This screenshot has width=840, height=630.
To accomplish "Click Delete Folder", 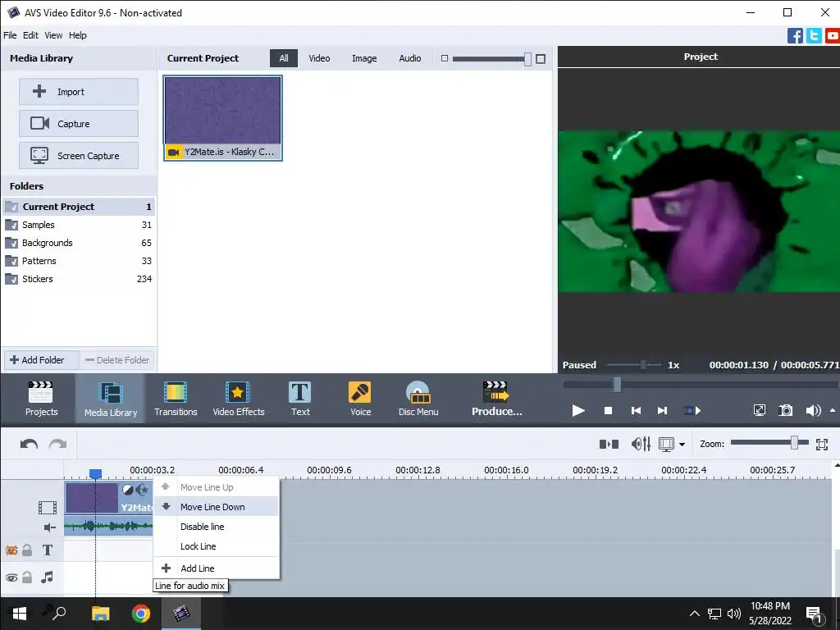I will tap(117, 360).
